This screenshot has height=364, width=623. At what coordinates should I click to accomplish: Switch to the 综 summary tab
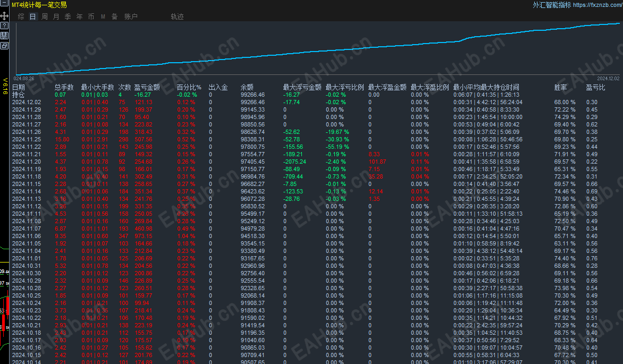coord(21,16)
